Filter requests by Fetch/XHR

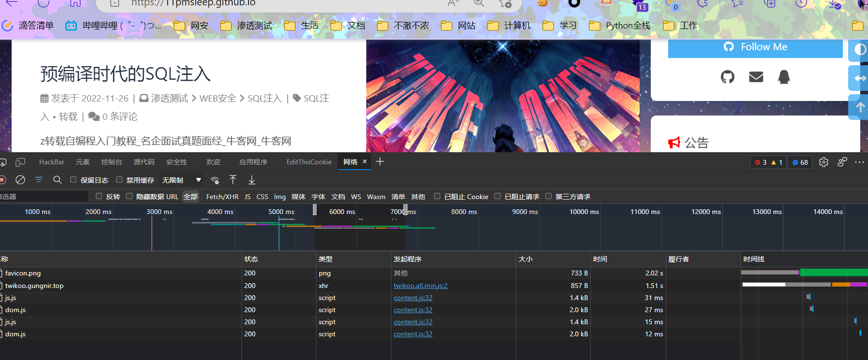[222, 197]
